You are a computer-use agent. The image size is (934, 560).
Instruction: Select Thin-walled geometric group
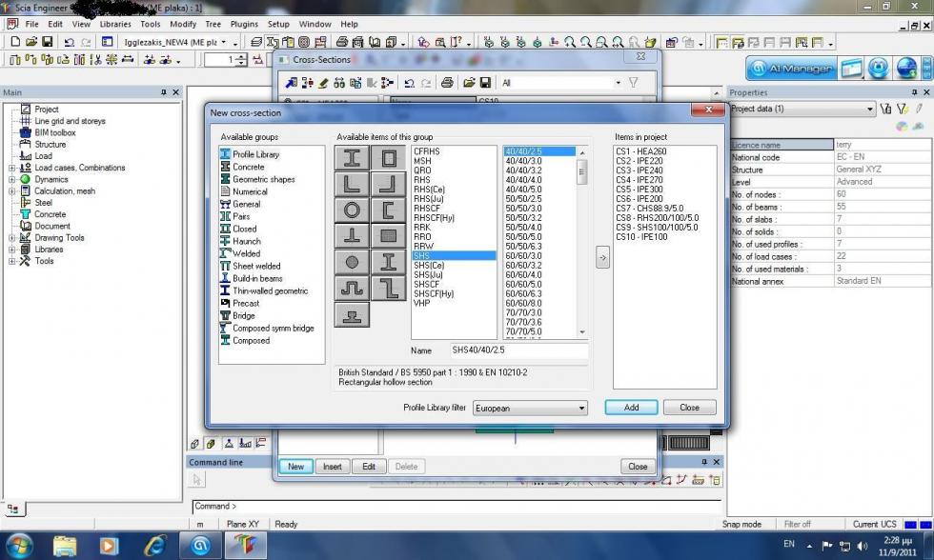[x=270, y=291]
